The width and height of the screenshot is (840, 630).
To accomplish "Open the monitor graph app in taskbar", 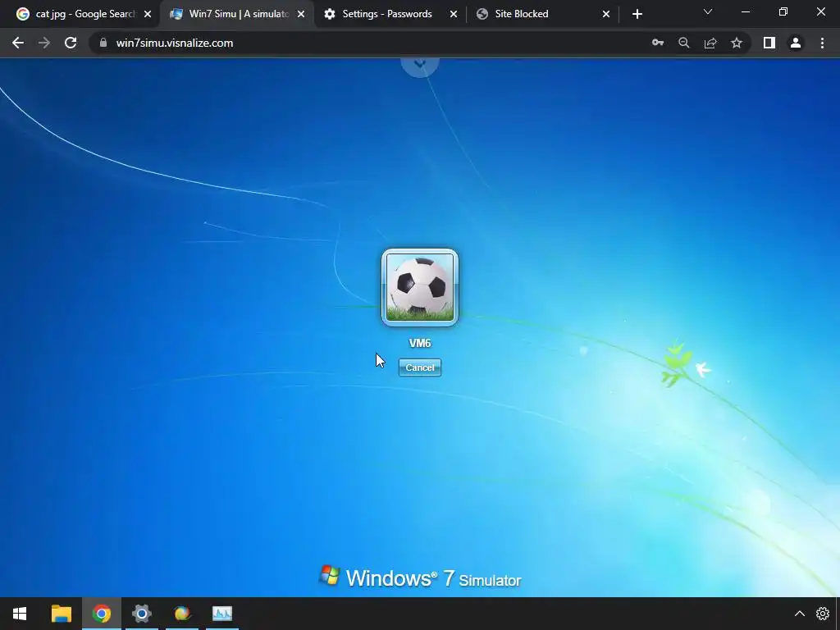I will click(x=221, y=614).
